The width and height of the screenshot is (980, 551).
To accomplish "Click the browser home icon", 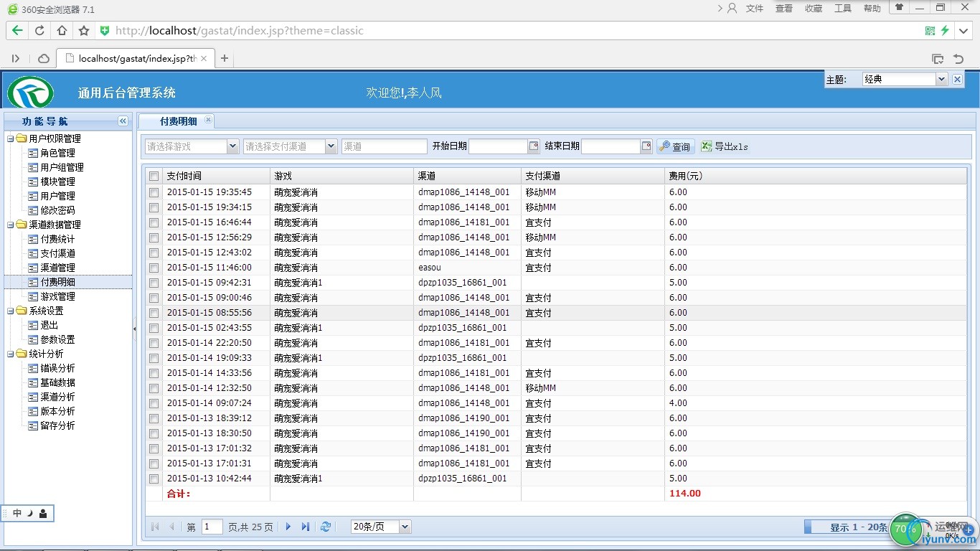I will (x=62, y=31).
